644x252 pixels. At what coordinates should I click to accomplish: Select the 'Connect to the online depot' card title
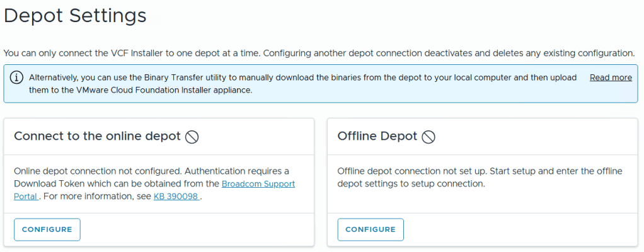pyautogui.click(x=97, y=136)
